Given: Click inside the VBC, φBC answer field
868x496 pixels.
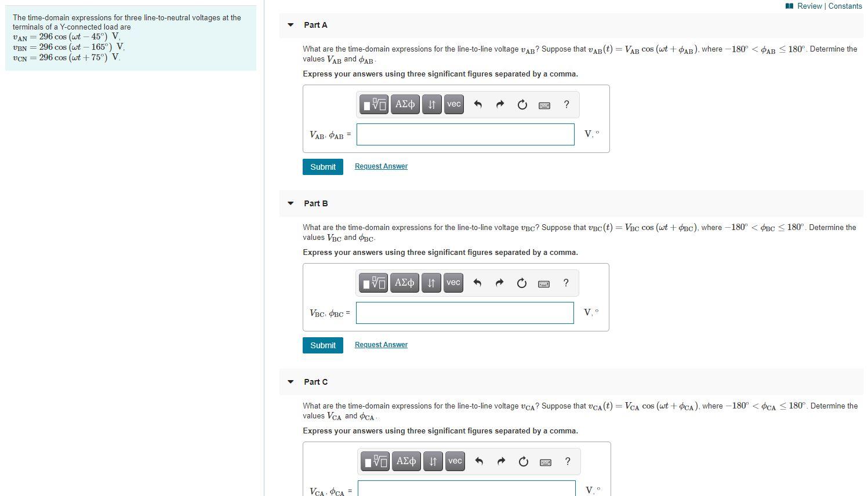Looking at the screenshot, I should tap(464, 312).
